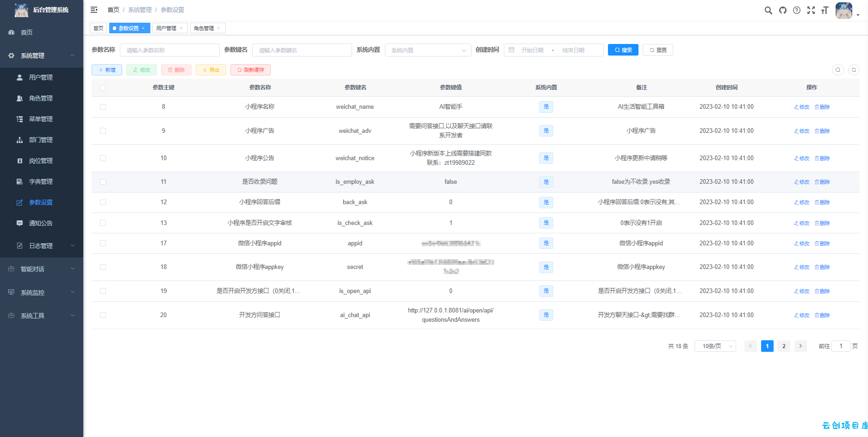Switch to the 角色管理 tab
The width and height of the screenshot is (868, 437).
coord(207,28)
